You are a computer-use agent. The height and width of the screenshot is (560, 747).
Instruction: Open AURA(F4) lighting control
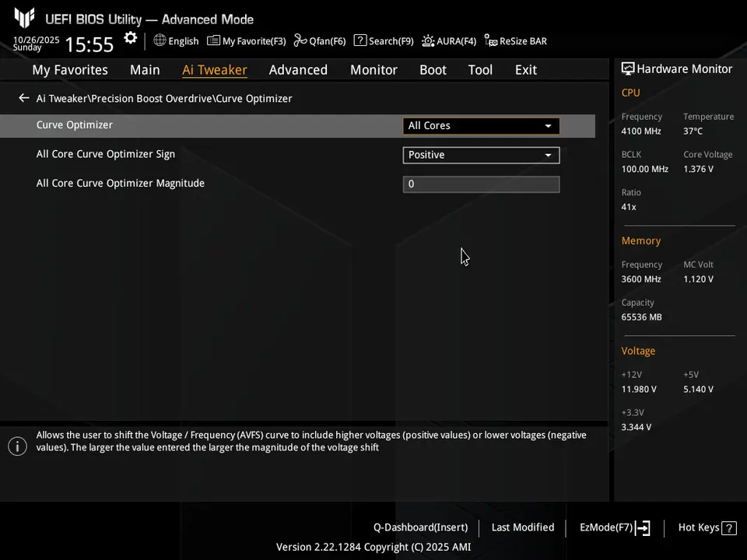tap(449, 41)
